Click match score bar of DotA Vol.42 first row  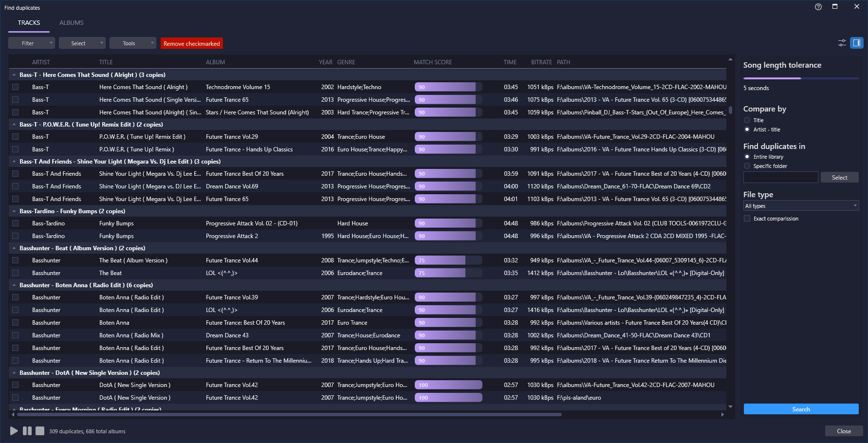tap(448, 385)
